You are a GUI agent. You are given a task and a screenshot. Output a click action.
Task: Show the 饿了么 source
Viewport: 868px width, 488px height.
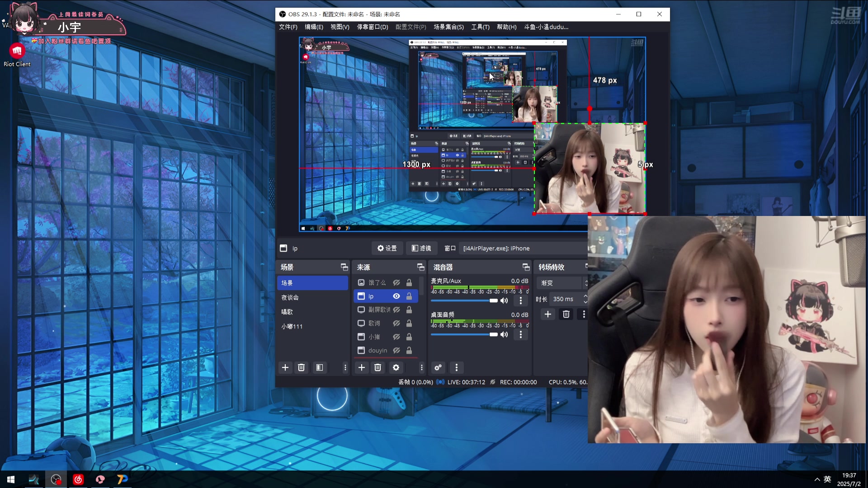click(x=396, y=282)
